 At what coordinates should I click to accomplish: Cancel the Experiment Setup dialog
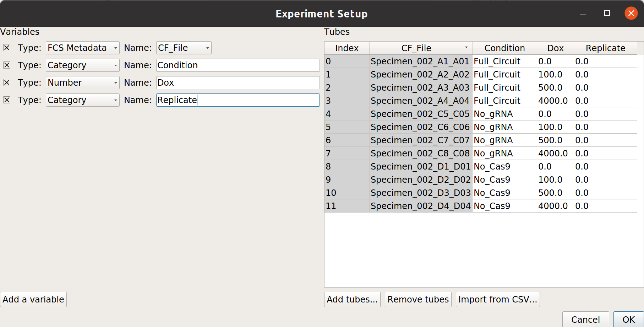(x=585, y=319)
